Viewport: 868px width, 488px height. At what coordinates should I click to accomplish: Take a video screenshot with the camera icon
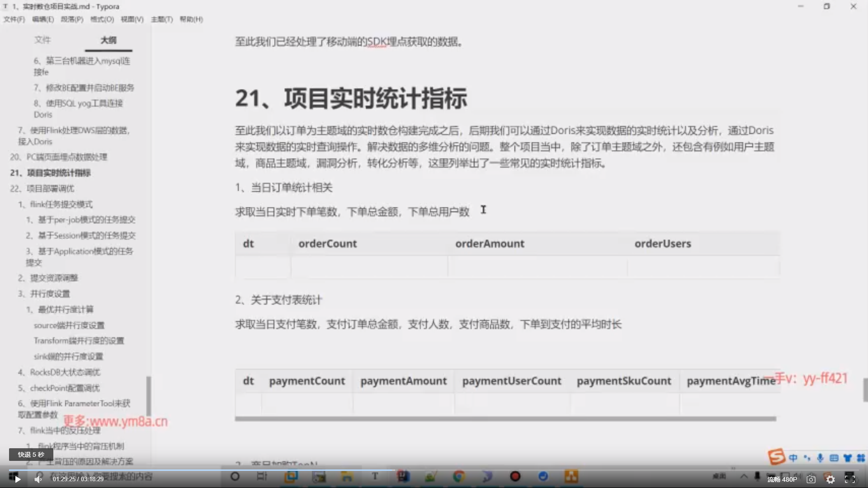point(811,479)
